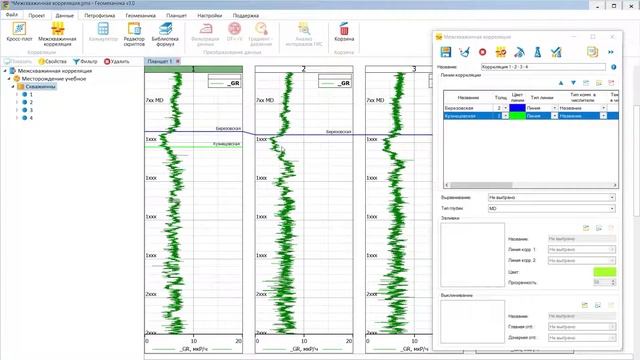Click the blue drilling-rig icon in the dialog toolbar

(538, 52)
